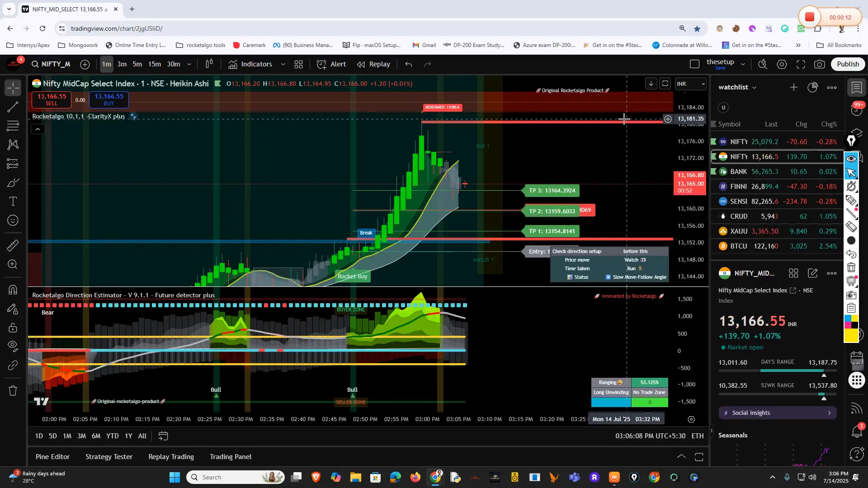Image resolution: width=868 pixels, height=488 pixels.
Task: Select the Trend Line drawing tool
Action: 13,107
